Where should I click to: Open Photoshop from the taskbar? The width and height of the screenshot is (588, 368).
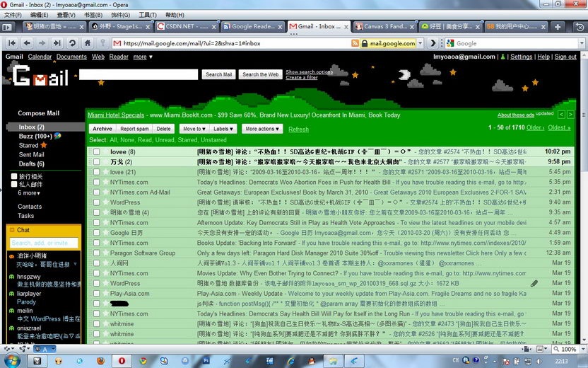click(x=206, y=360)
